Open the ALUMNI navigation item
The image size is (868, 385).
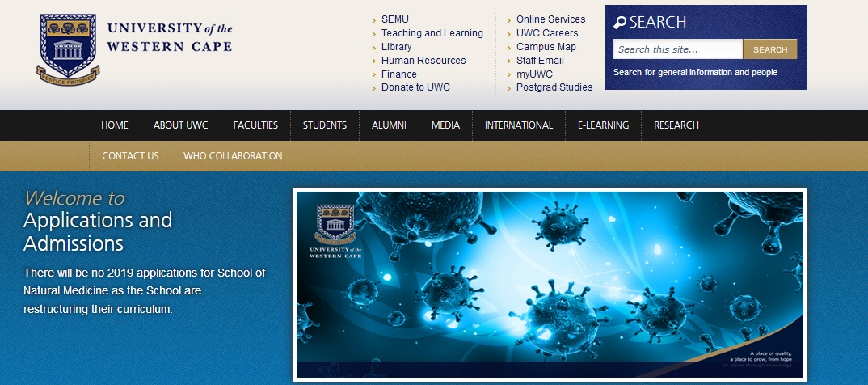click(x=389, y=125)
